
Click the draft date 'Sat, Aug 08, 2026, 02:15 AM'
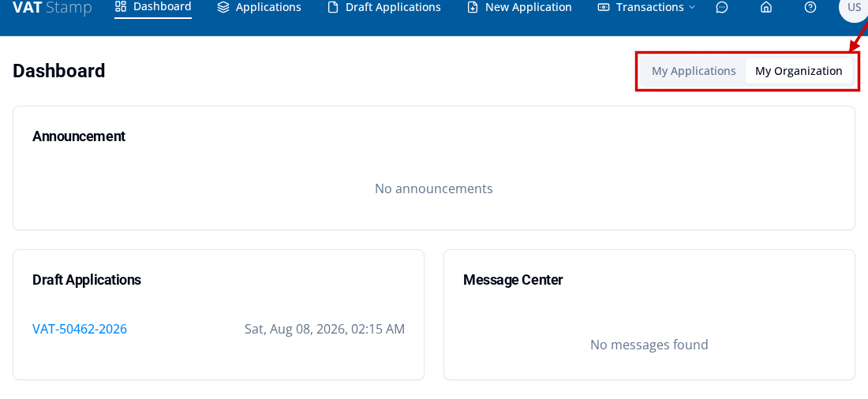(x=325, y=330)
